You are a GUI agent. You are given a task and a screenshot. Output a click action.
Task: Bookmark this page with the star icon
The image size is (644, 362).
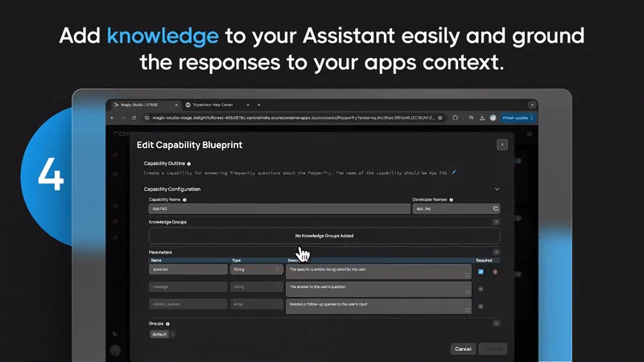[x=440, y=117]
